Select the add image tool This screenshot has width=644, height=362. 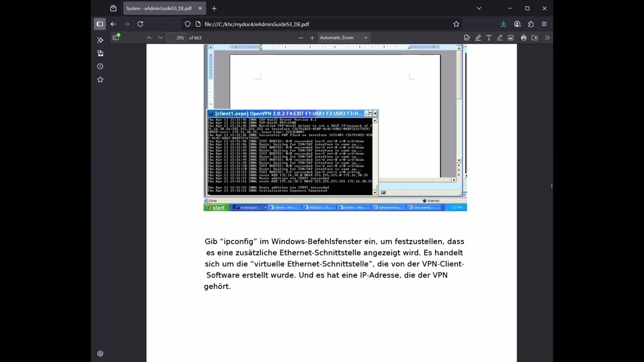(511, 38)
